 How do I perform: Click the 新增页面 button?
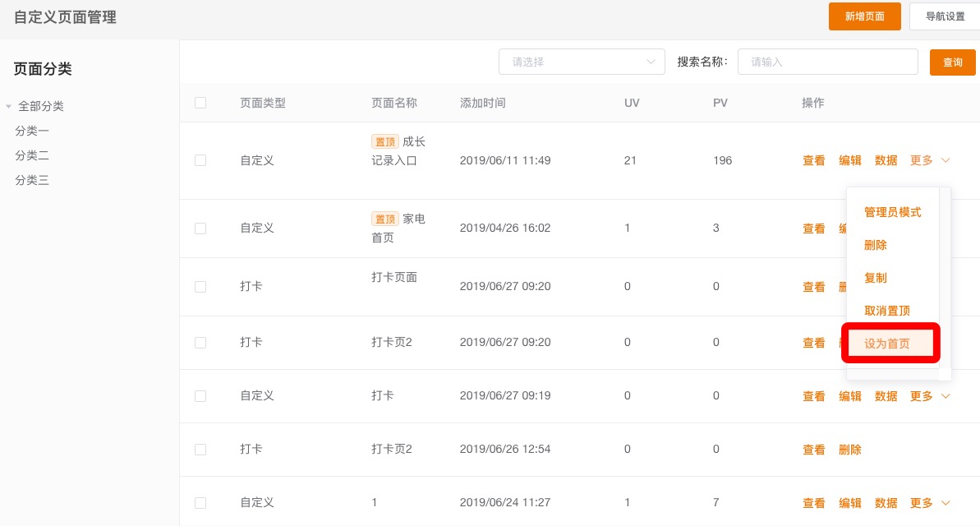coord(864,16)
